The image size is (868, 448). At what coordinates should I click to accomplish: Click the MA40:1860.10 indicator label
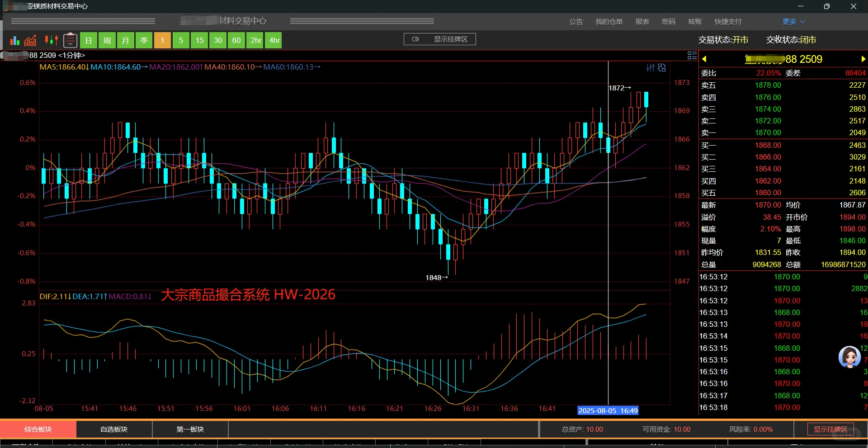(233, 67)
